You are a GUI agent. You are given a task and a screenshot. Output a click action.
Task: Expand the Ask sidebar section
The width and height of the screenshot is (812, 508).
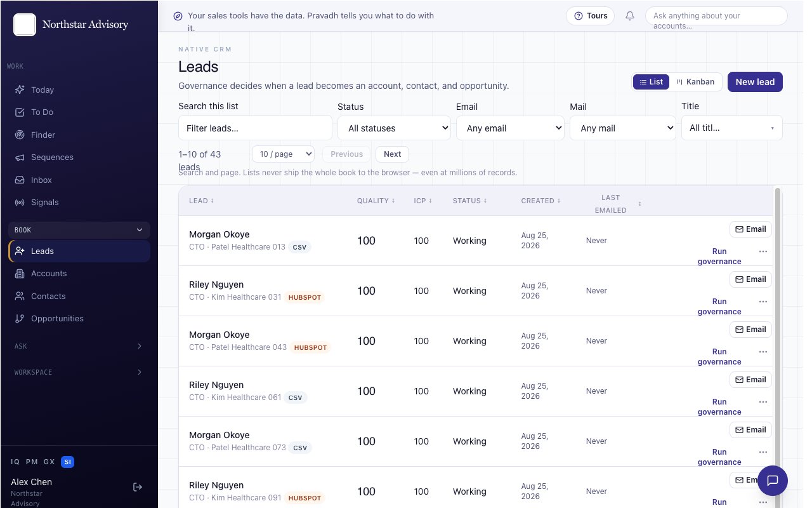[x=79, y=346]
